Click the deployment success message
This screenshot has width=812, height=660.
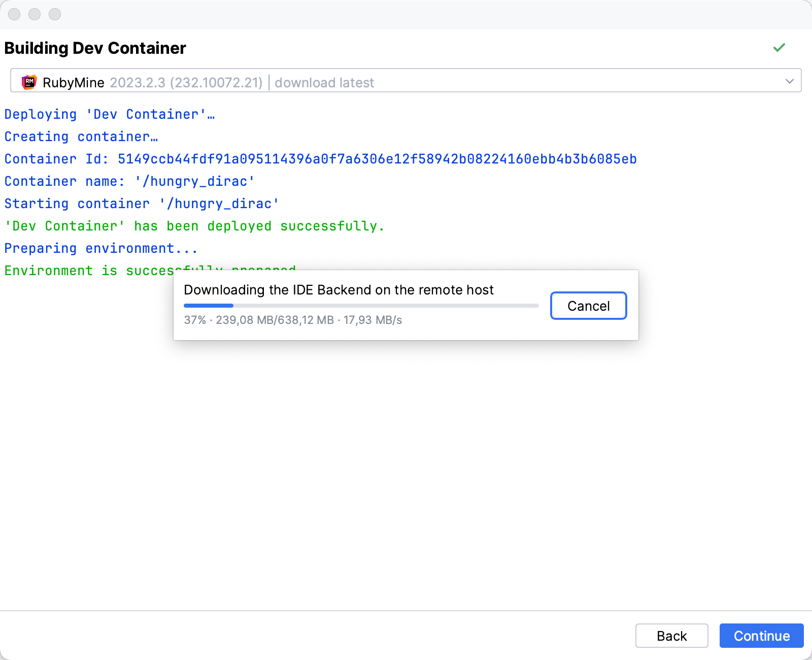coord(194,226)
